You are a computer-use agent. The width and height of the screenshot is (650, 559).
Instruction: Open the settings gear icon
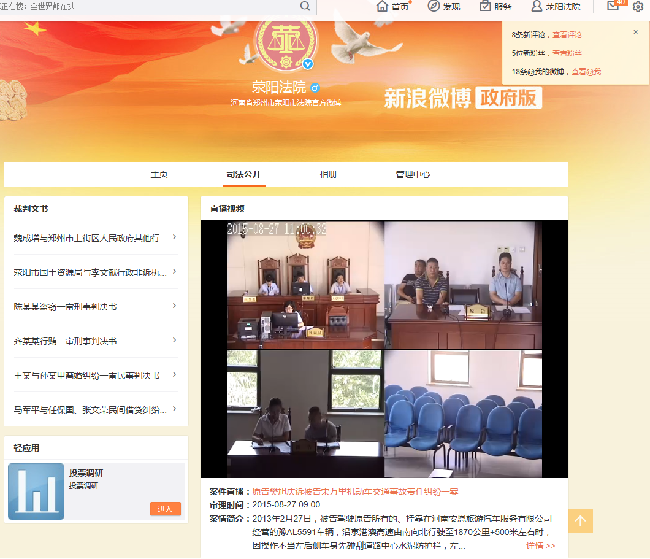point(638,6)
